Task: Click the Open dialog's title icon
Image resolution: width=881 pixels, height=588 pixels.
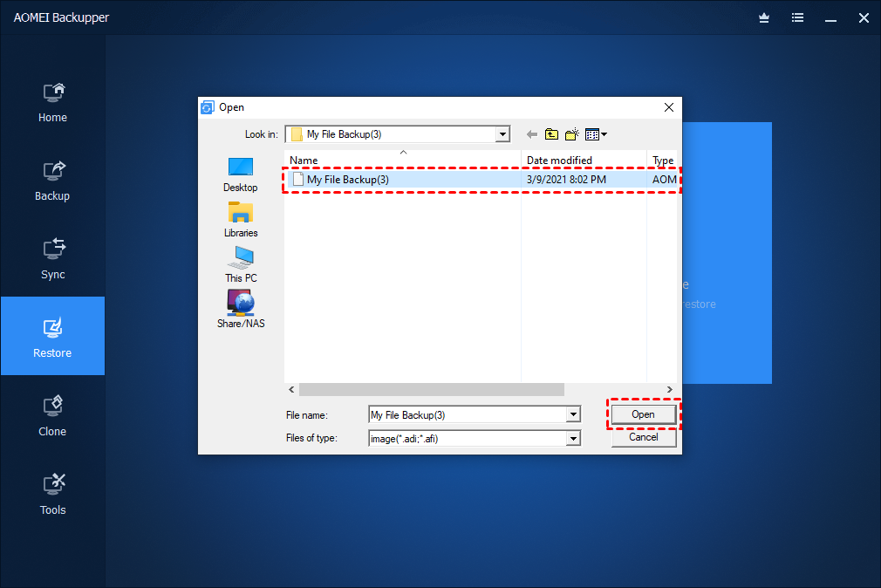Action: 208,107
